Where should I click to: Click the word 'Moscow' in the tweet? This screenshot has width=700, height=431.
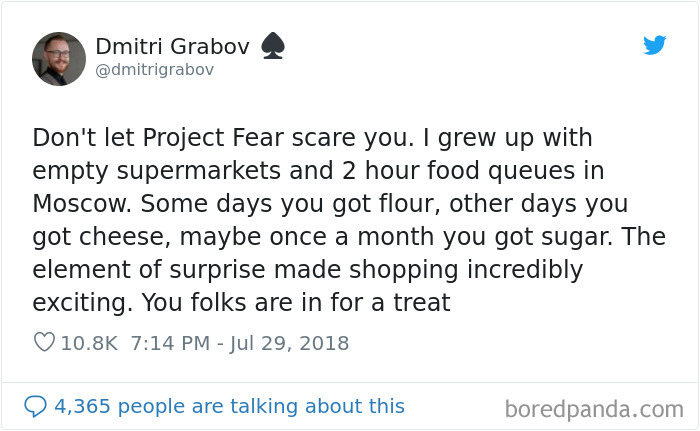pyautogui.click(x=79, y=204)
